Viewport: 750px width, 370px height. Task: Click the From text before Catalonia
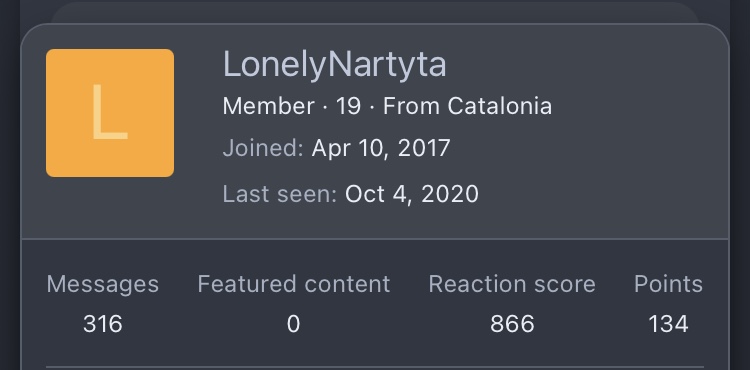pyautogui.click(x=411, y=106)
